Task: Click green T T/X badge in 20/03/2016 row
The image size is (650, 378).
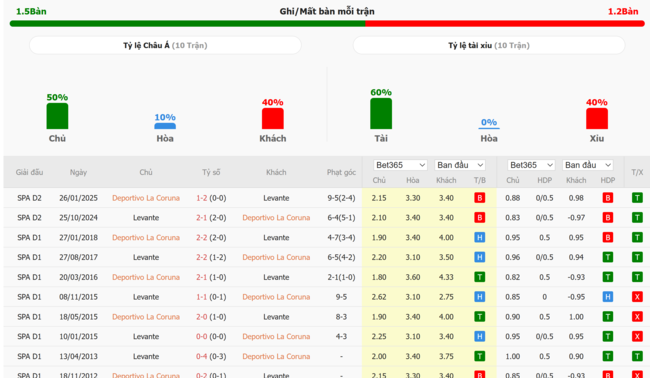Action: (637, 277)
